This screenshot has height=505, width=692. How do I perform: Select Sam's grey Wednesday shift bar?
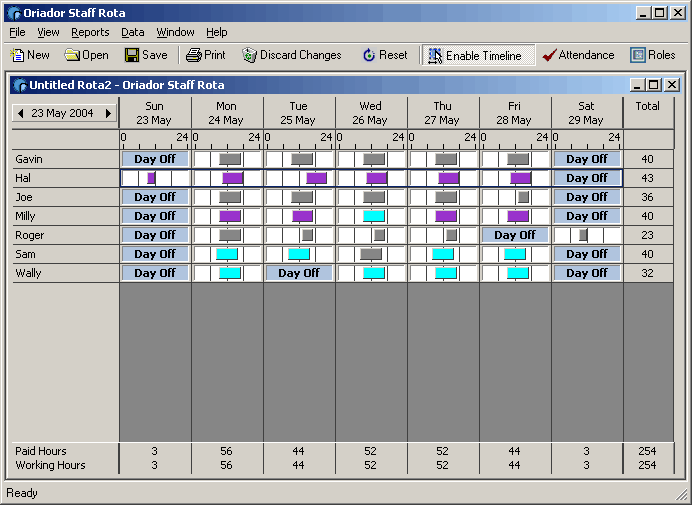[x=371, y=254]
